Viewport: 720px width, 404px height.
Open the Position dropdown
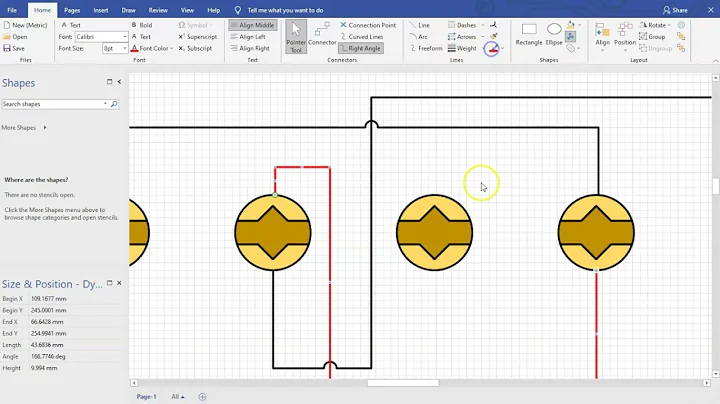[625, 37]
